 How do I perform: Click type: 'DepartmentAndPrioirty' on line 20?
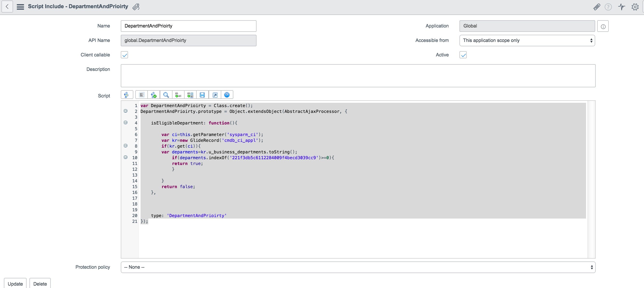pos(189,216)
